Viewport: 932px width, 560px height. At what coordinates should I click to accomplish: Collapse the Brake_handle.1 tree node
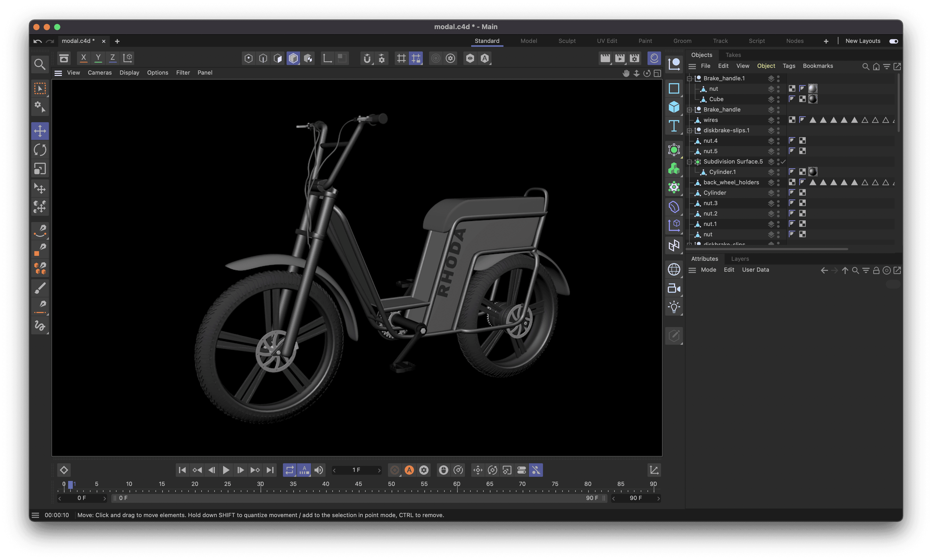tap(689, 79)
